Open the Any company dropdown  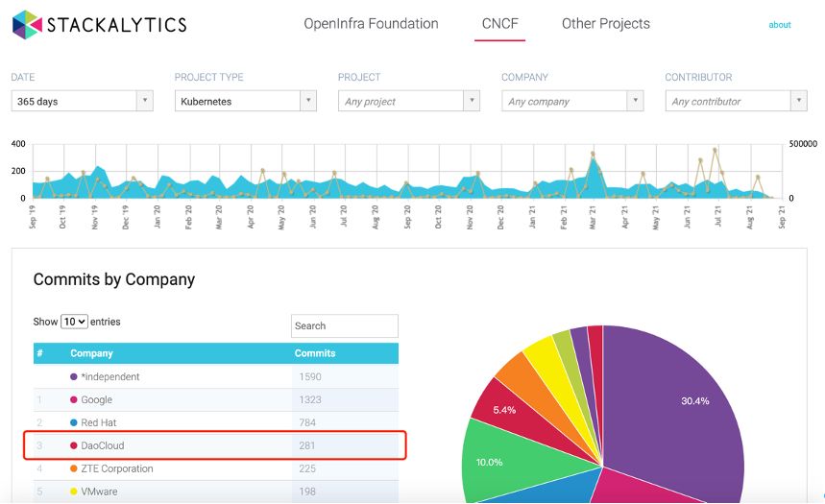point(571,101)
